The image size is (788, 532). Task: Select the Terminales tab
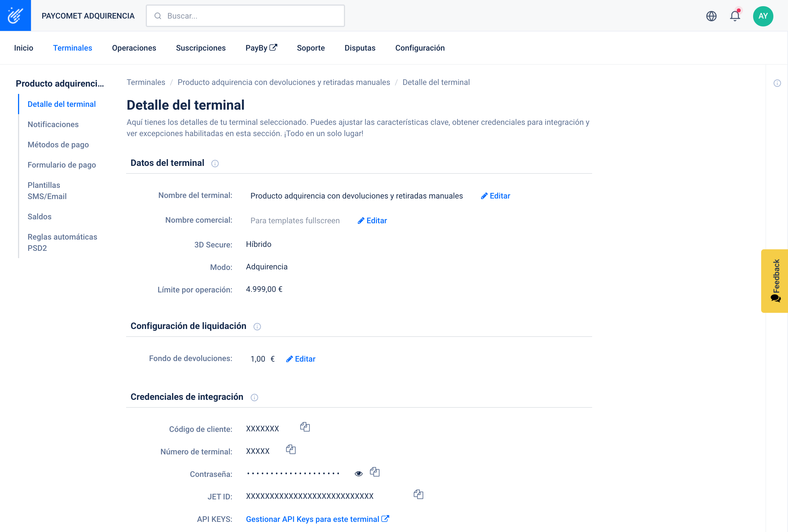(x=73, y=48)
